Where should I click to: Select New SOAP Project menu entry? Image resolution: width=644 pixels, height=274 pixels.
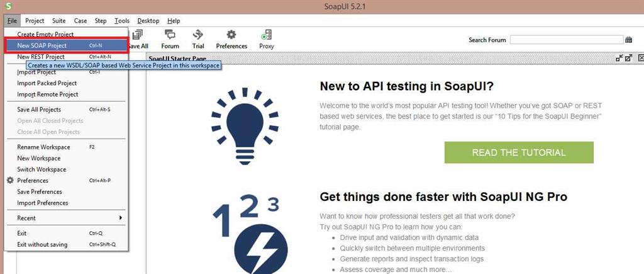42,45
